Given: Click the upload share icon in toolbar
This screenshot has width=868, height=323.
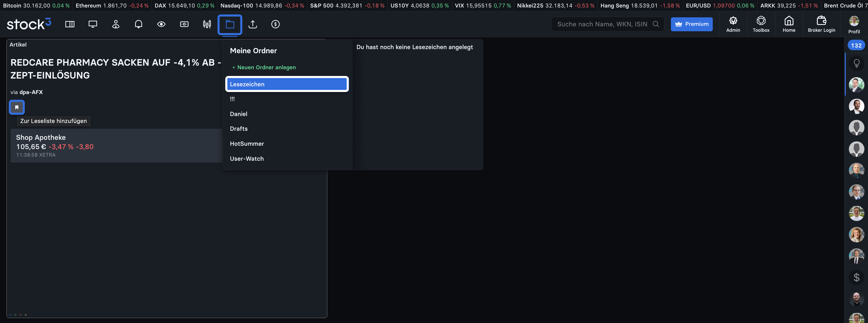Looking at the screenshot, I should 253,24.
